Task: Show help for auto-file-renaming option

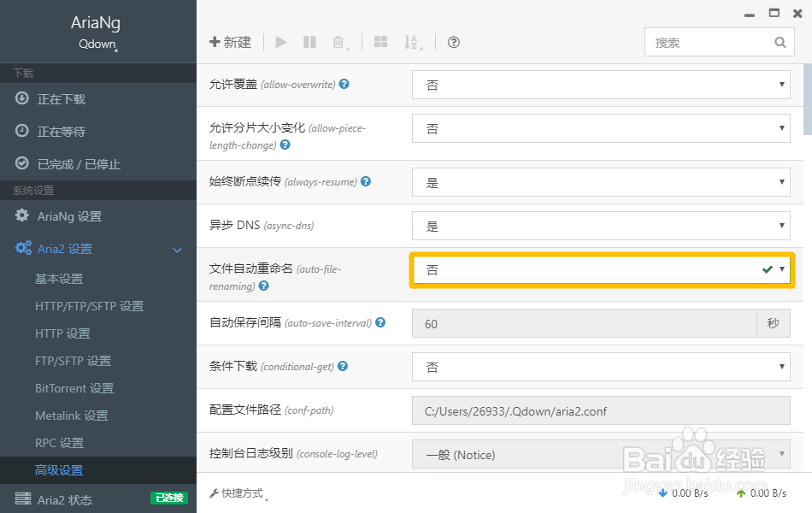Action: click(x=263, y=286)
